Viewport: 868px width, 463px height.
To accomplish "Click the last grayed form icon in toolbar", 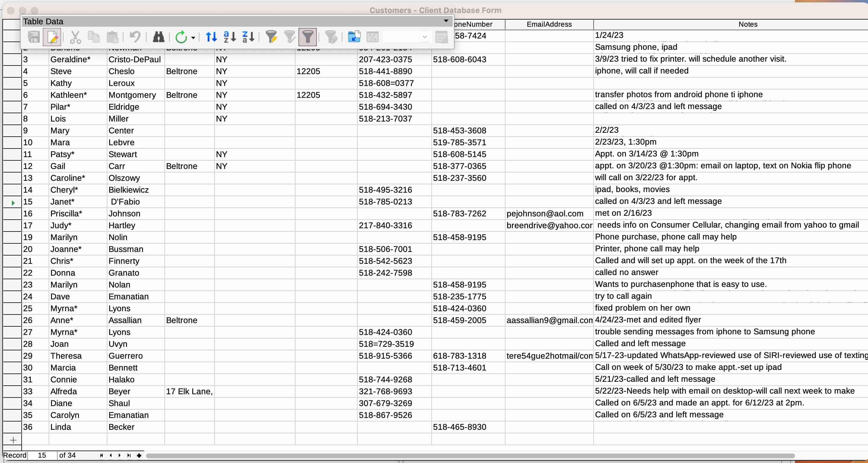I will (441, 37).
